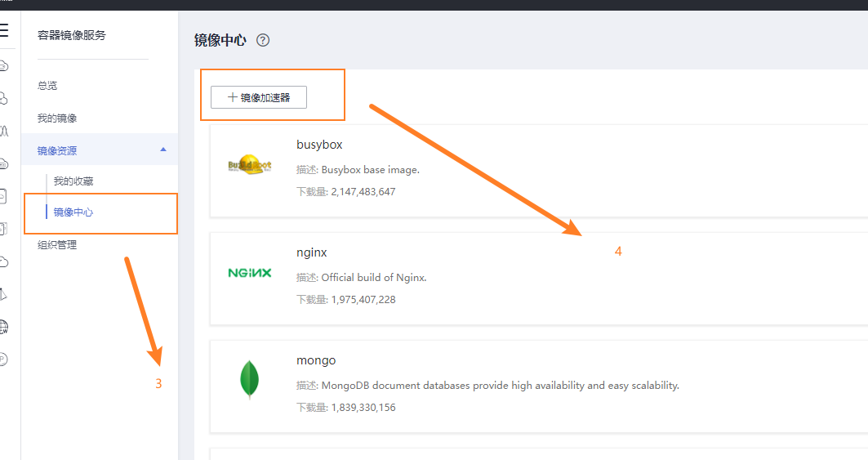This screenshot has height=460, width=868.
Task: Click the MongoDB document databases description
Action: tap(500, 386)
